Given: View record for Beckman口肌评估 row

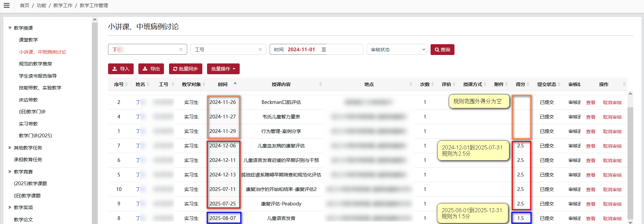Looking at the screenshot, I should tap(590, 103).
